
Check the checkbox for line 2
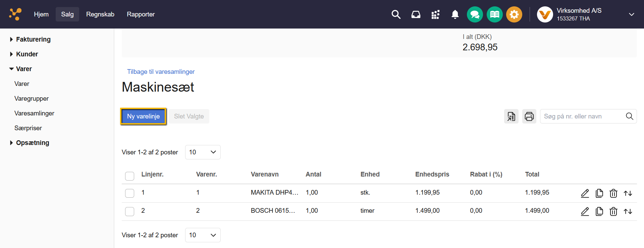click(129, 211)
